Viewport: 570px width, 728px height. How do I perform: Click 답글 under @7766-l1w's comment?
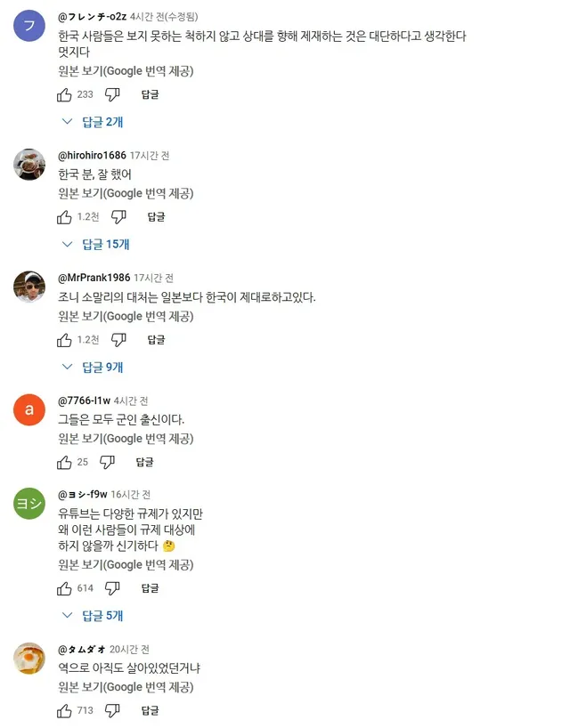coord(144,463)
